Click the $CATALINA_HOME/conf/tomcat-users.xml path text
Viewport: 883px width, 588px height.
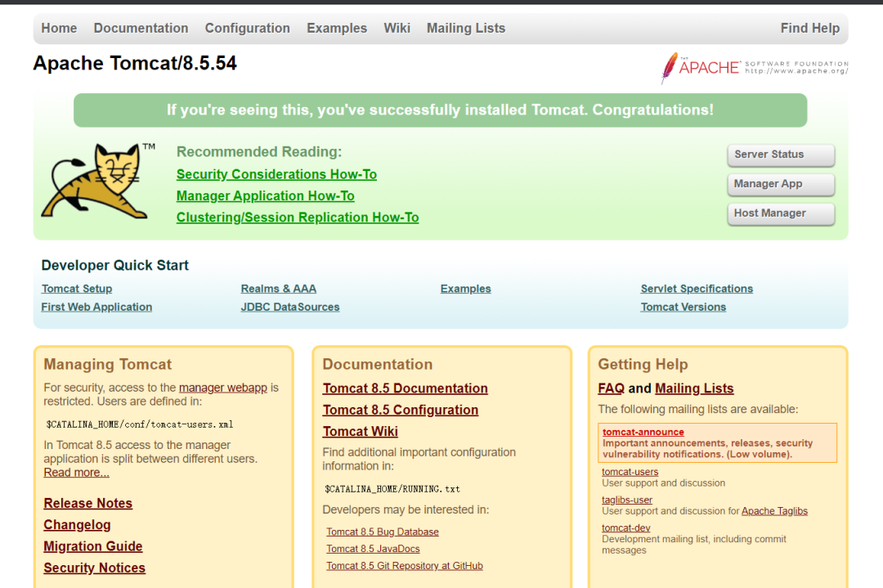(x=139, y=424)
